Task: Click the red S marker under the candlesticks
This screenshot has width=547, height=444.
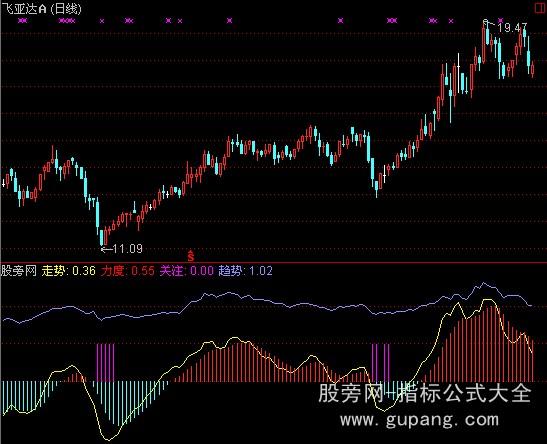Action: tap(190, 256)
